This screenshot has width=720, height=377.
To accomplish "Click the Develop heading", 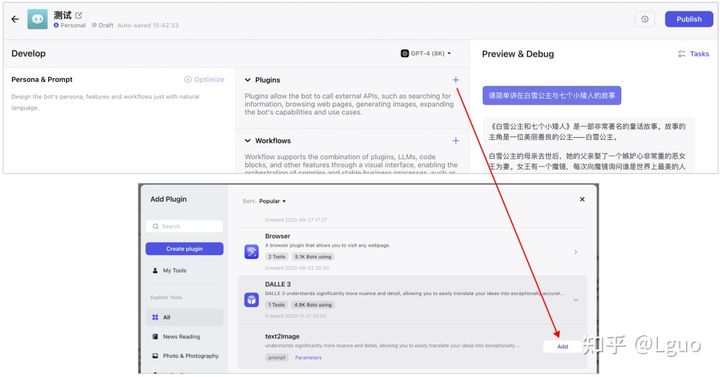I will [x=28, y=53].
